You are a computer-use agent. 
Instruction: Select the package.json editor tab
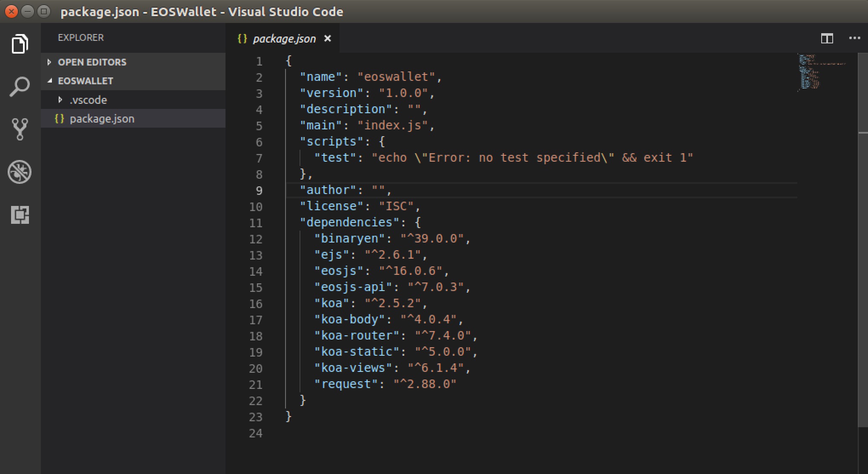click(283, 39)
